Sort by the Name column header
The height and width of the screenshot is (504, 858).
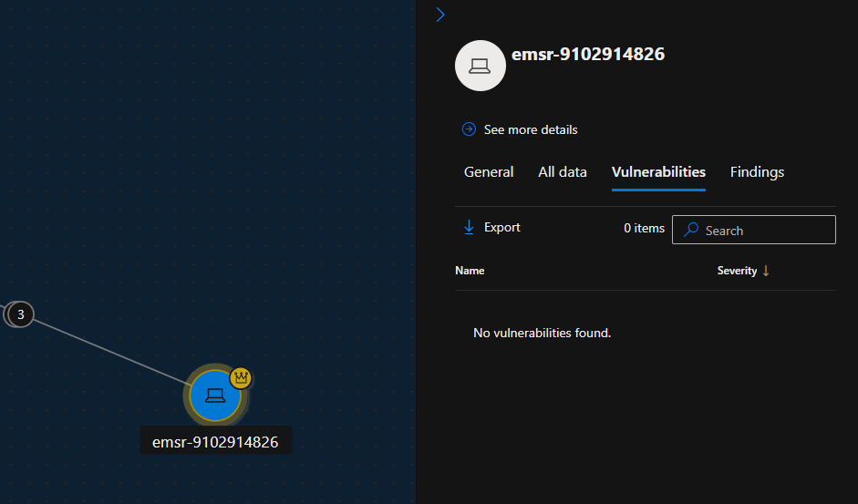point(470,271)
